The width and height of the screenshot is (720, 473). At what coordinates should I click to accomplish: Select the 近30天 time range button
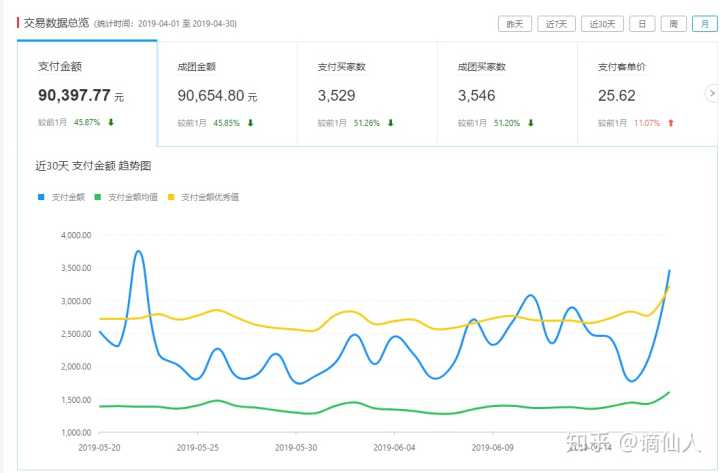tap(603, 23)
